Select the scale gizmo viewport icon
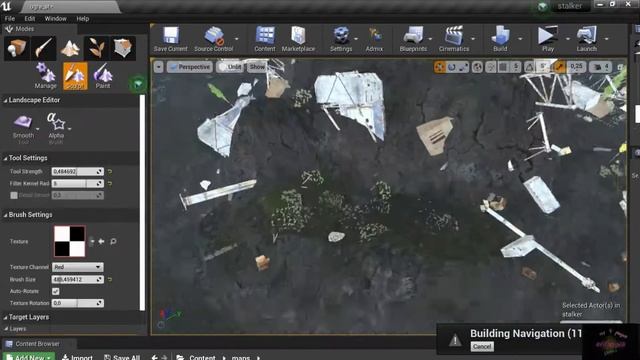 click(x=463, y=67)
